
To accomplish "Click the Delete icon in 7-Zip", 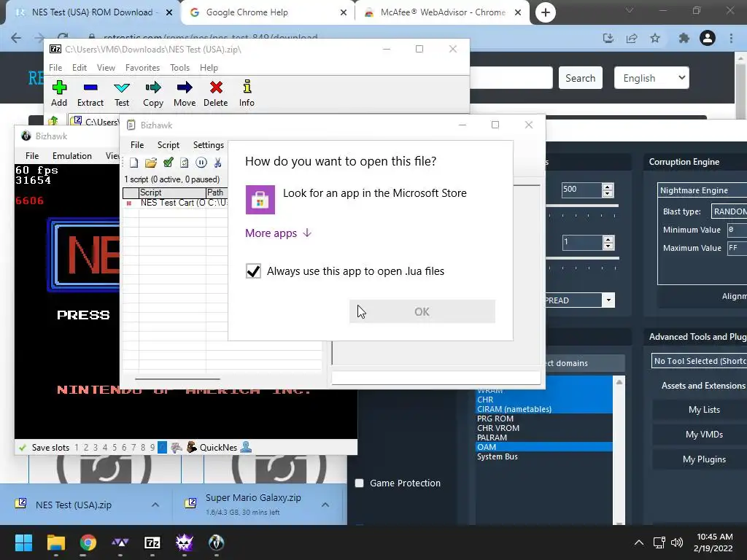I will pos(216,87).
